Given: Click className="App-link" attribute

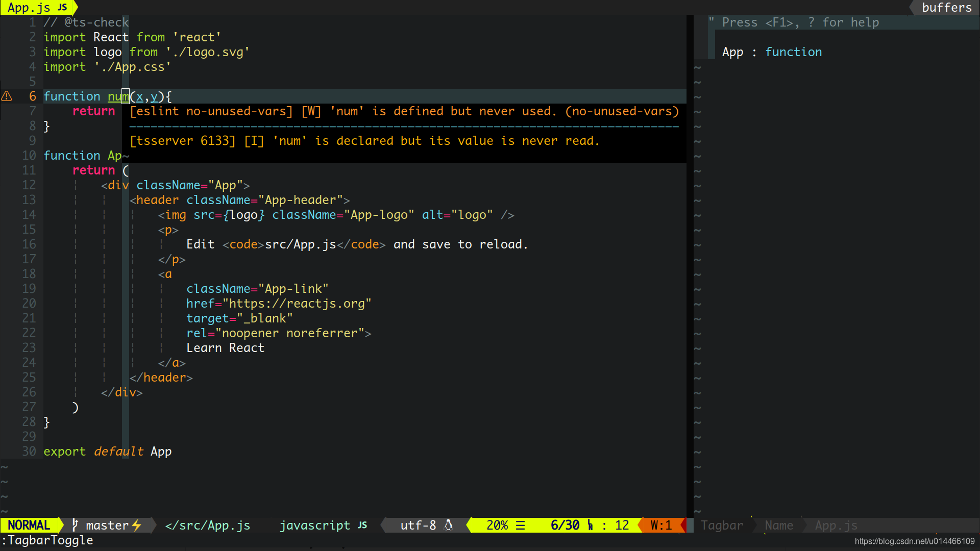Looking at the screenshot, I should click(257, 289).
